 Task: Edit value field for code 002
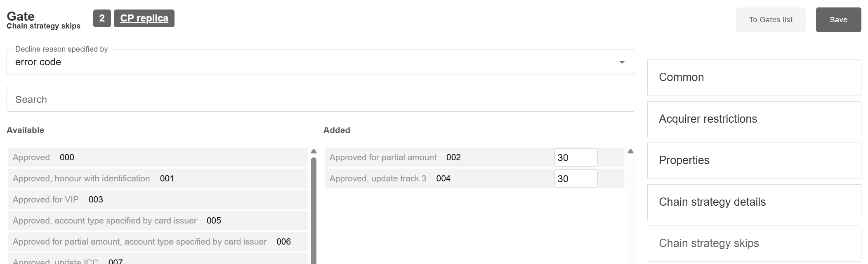[575, 157]
